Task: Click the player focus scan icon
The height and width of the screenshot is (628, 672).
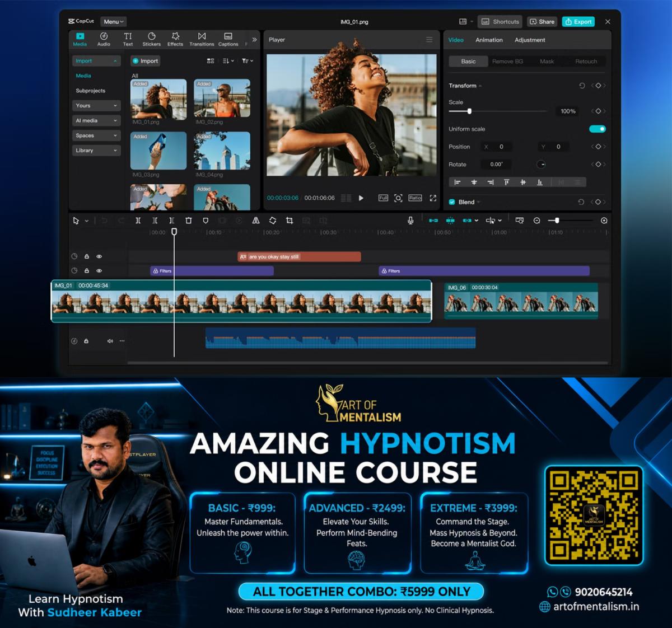Action: pyautogui.click(x=398, y=198)
